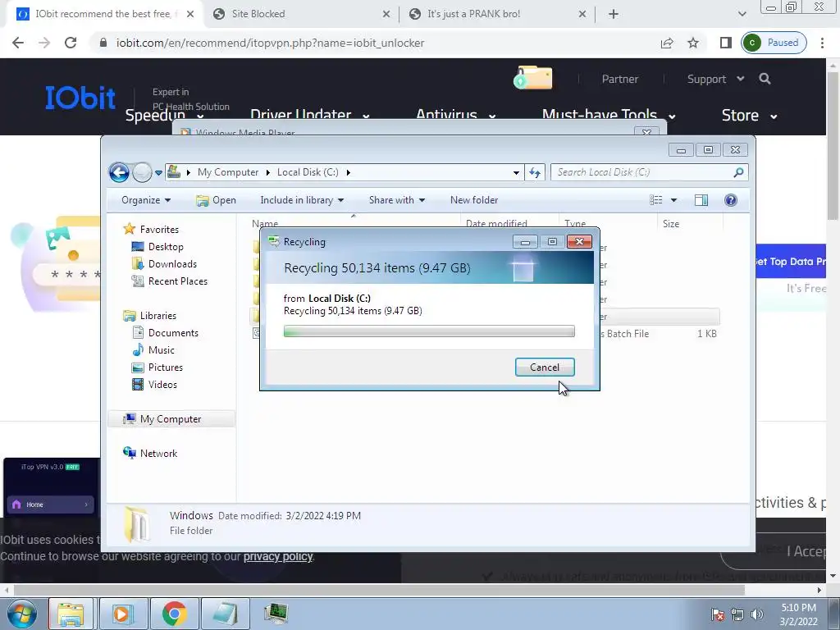Viewport: 840px width, 630px height.
Task: Click Action Center flag tray icon
Action: click(x=718, y=614)
